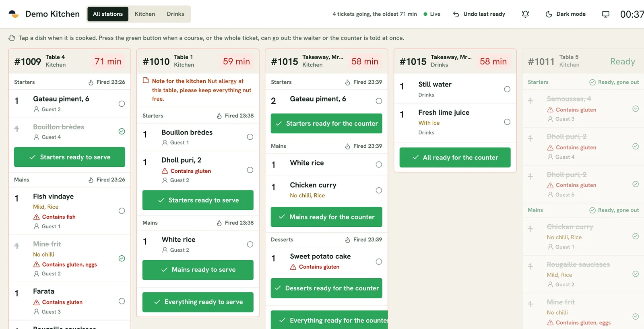Screen dimensions: 644x329
Task: Click the green Live status dot
Action: pyautogui.click(x=425, y=14)
